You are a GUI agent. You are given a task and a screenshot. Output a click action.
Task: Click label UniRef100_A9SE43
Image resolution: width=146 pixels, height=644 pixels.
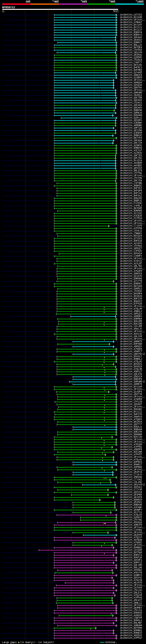pyautogui.click(x=131, y=635)
